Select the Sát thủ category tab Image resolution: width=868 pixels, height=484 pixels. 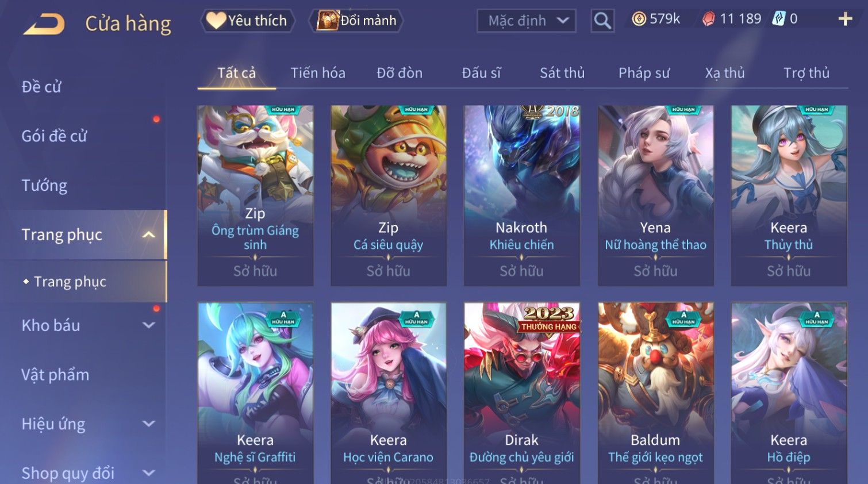point(562,73)
